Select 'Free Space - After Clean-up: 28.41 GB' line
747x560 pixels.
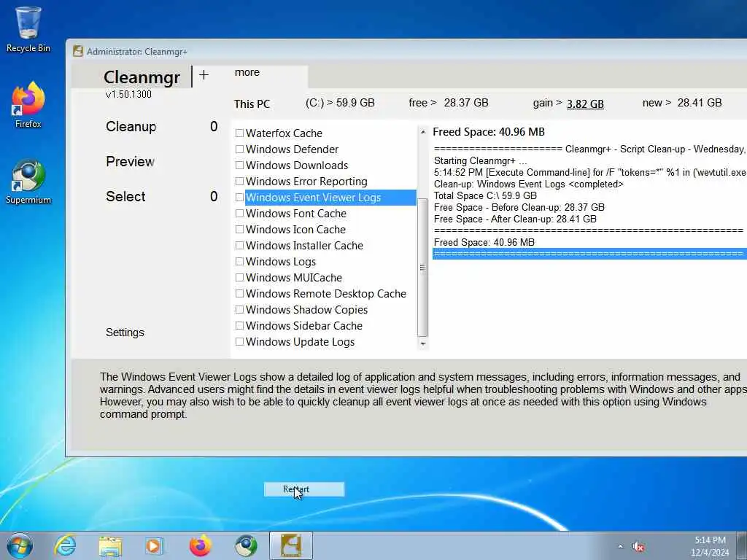pos(515,219)
